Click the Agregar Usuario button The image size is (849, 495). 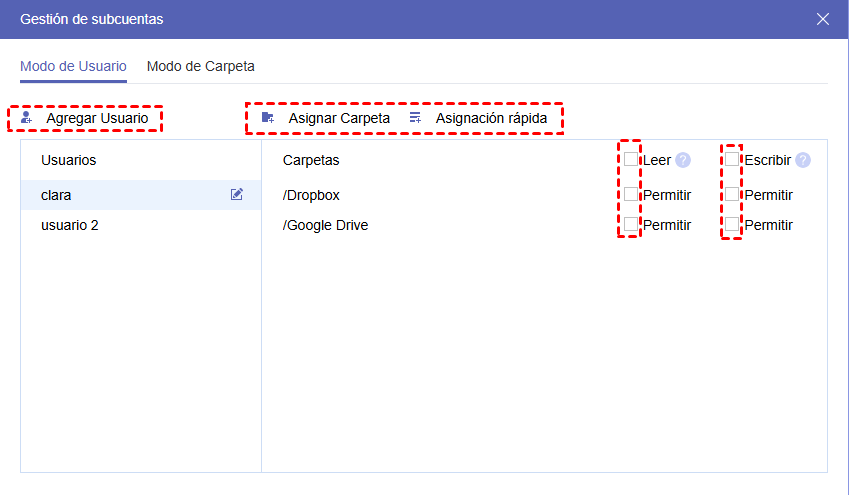(x=96, y=118)
